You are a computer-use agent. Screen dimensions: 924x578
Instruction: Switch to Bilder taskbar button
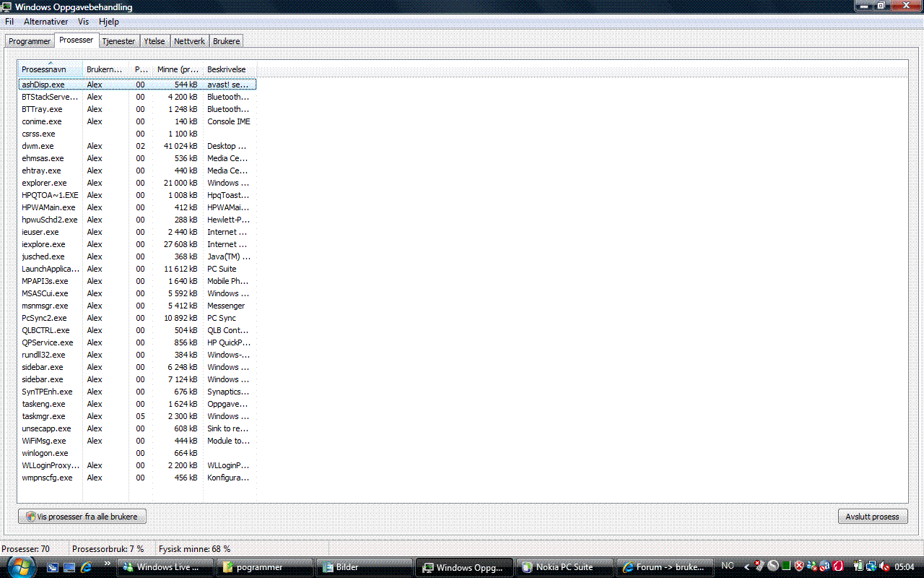click(365, 567)
